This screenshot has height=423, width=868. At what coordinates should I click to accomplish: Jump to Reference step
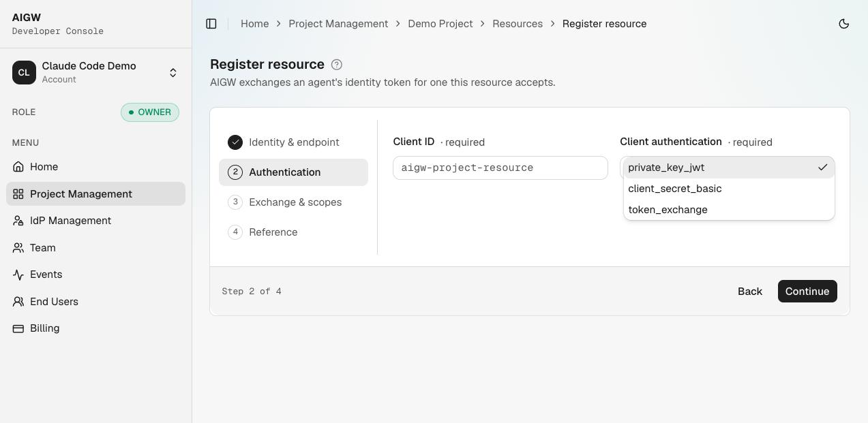point(293,232)
